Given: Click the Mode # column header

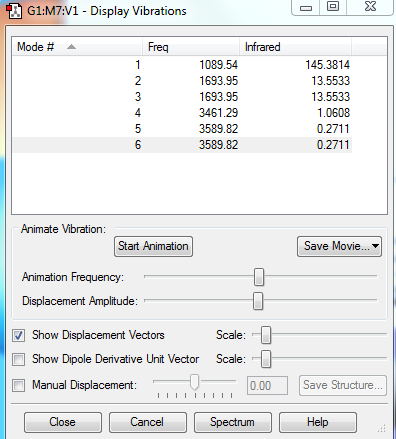Looking at the screenshot, I should click(x=77, y=47).
